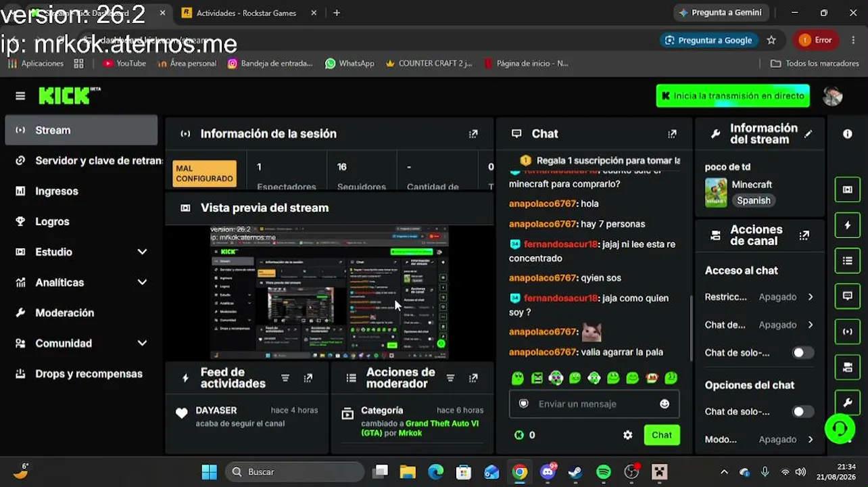Open Moderación in the sidebar
868x487 pixels.
coord(81,312)
